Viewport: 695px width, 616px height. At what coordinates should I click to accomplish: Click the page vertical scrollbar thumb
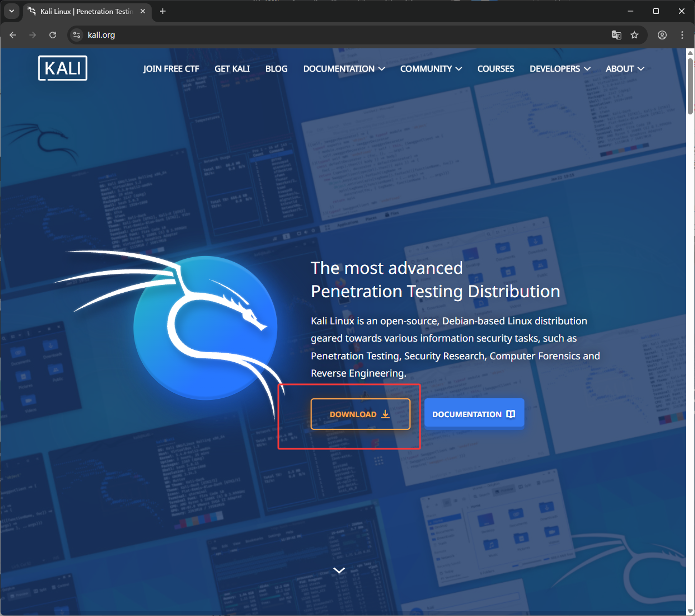(691, 86)
